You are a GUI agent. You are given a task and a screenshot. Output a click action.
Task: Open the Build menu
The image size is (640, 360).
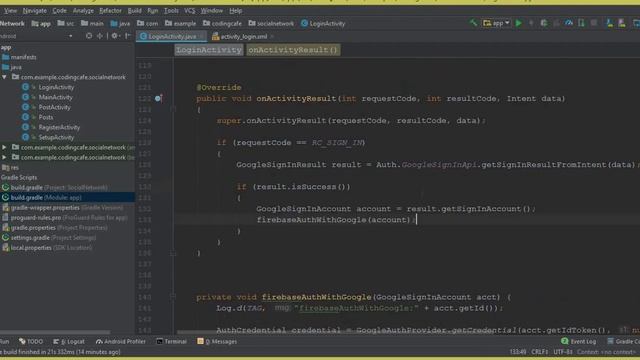click(134, 11)
